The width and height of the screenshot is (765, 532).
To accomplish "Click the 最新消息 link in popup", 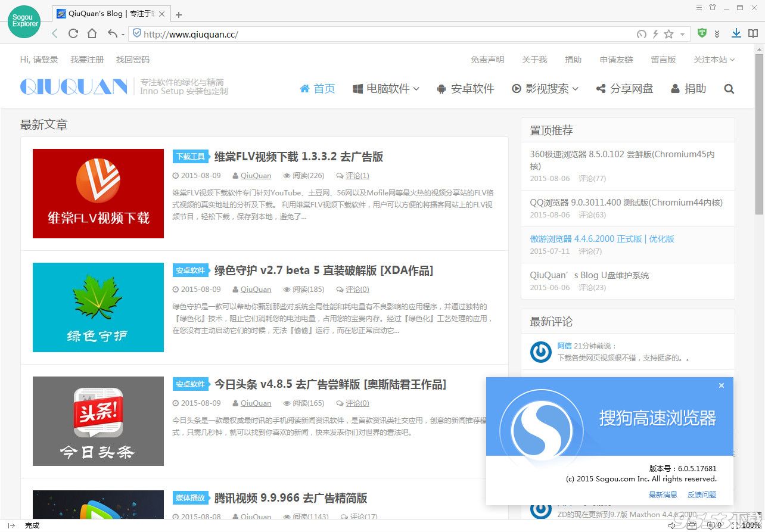I will click(x=663, y=494).
